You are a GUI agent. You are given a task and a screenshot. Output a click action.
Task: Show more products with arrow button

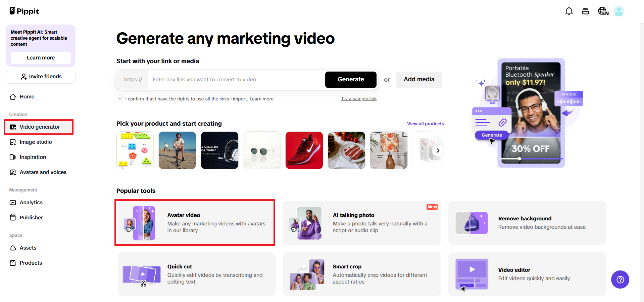438,150
